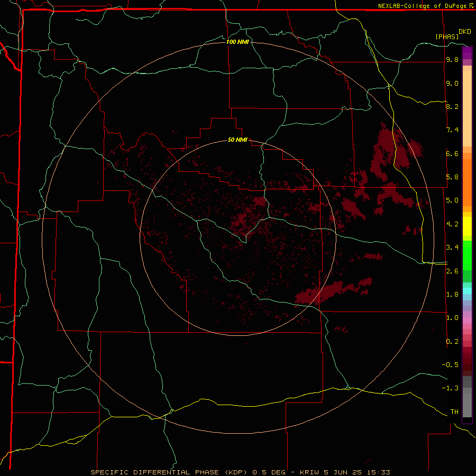Click the 1.8 value on the color scale

click(452, 295)
